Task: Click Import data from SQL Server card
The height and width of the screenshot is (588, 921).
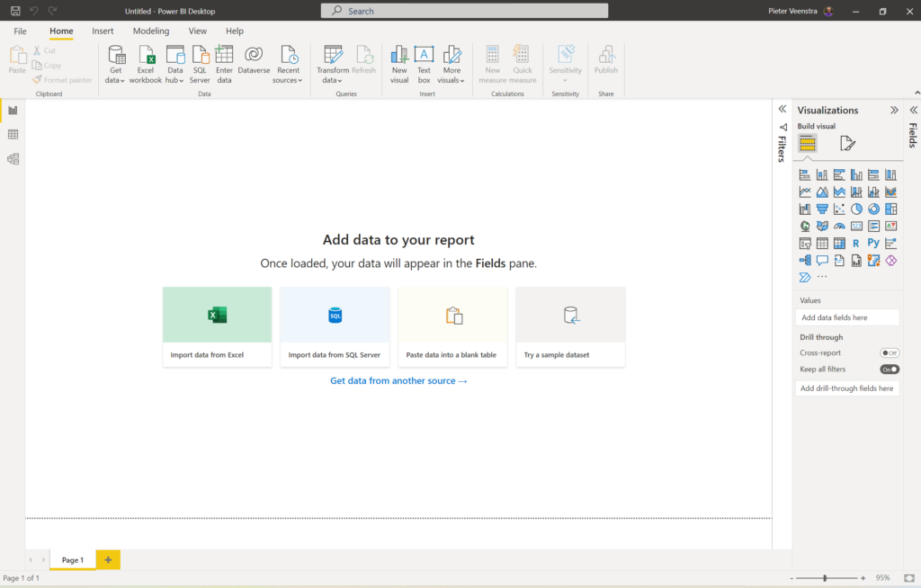Action: click(335, 326)
